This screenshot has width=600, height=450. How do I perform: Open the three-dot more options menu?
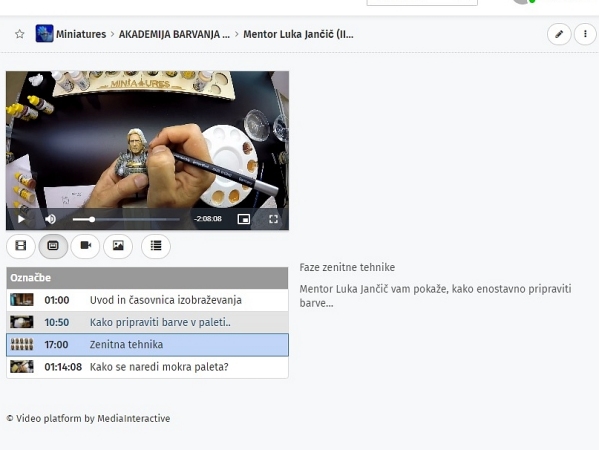pos(585,34)
